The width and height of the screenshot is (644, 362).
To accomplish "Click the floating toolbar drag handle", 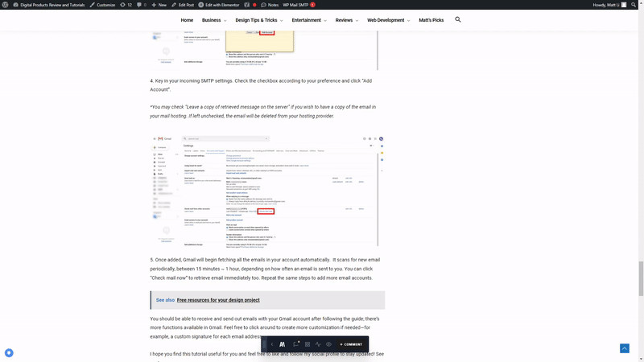I will tap(264, 344).
